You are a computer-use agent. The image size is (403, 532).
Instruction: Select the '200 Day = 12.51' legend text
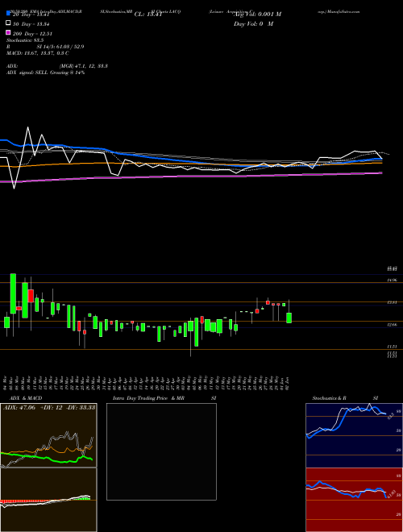pos(33,34)
